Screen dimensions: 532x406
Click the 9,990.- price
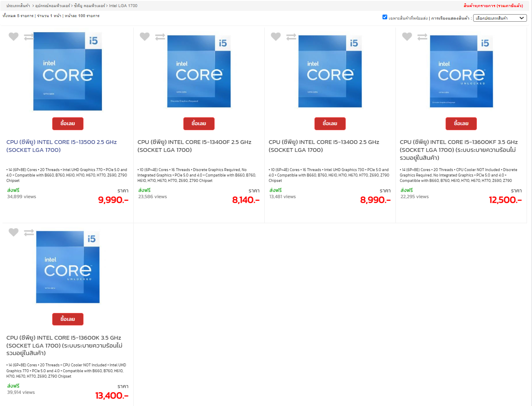click(113, 200)
